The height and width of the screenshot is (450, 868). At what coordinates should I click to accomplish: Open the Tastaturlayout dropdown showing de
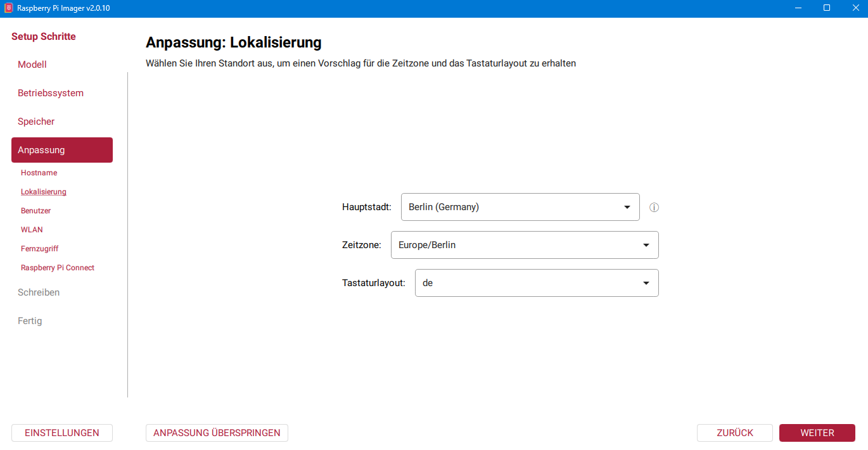coord(537,283)
